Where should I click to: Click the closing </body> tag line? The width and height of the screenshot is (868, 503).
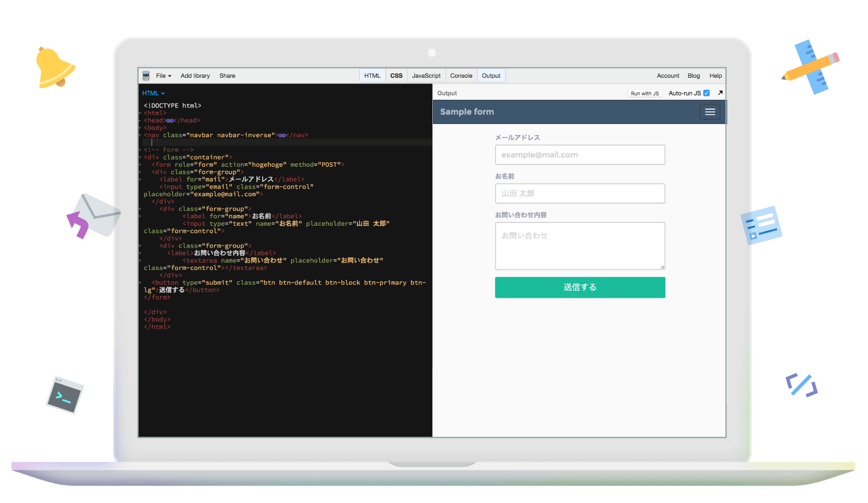pyautogui.click(x=157, y=320)
